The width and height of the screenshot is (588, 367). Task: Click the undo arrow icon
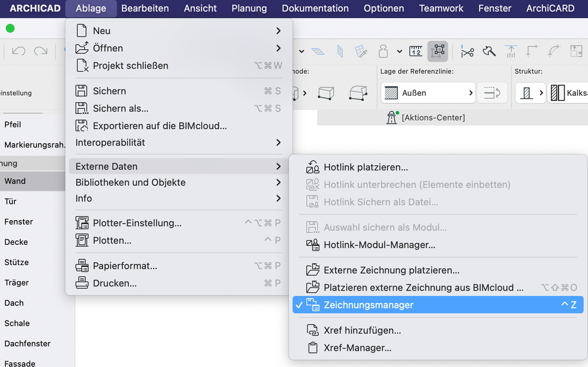pyautogui.click(x=18, y=52)
